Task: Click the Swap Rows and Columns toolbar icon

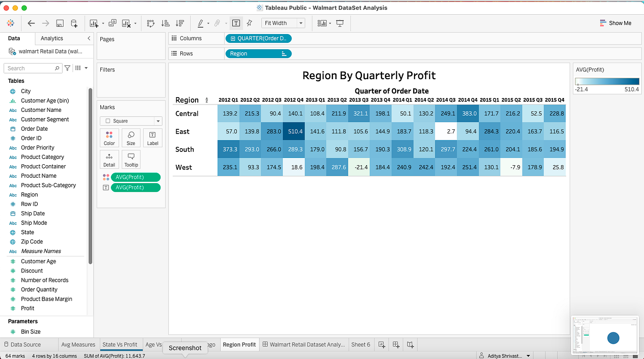Action: (x=152, y=23)
